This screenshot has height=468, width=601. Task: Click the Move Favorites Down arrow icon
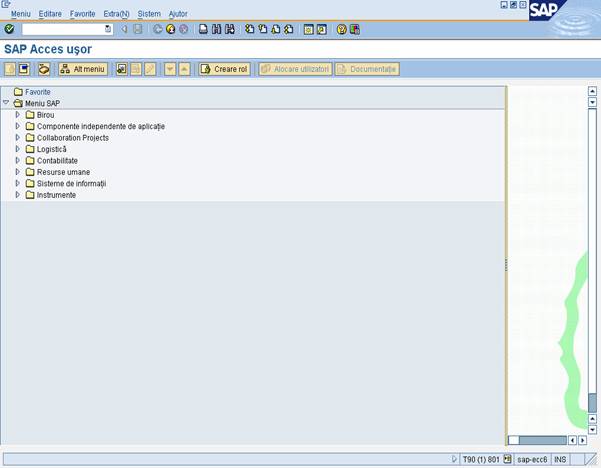coord(170,69)
